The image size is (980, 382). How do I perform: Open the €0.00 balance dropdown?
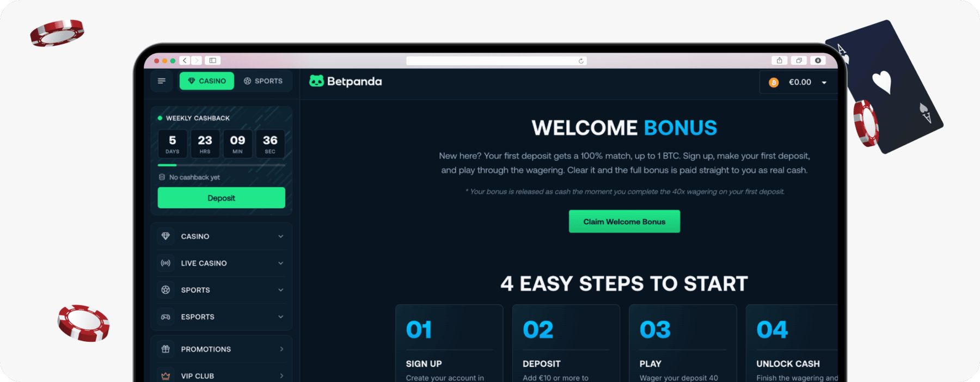tap(798, 82)
